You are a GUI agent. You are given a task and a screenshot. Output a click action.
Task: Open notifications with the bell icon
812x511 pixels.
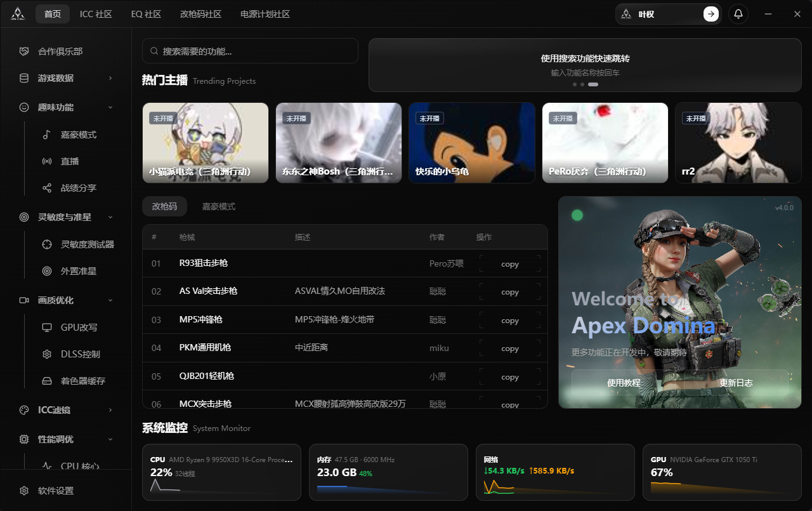click(x=738, y=14)
